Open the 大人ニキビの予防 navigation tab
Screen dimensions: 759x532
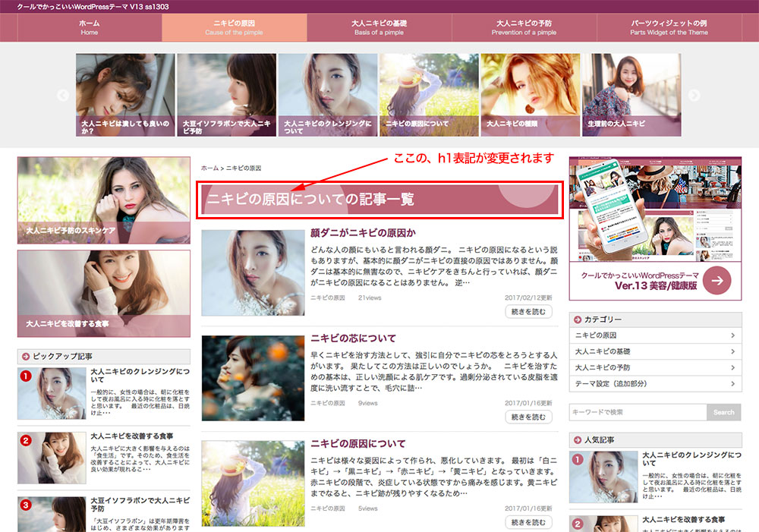point(524,27)
